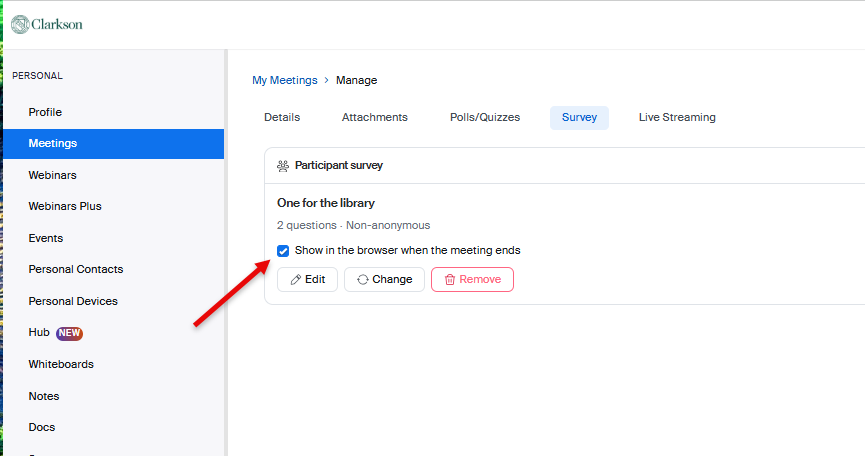Navigate to Webinars in the sidebar
Screen dimensions: 865x456
52,175
